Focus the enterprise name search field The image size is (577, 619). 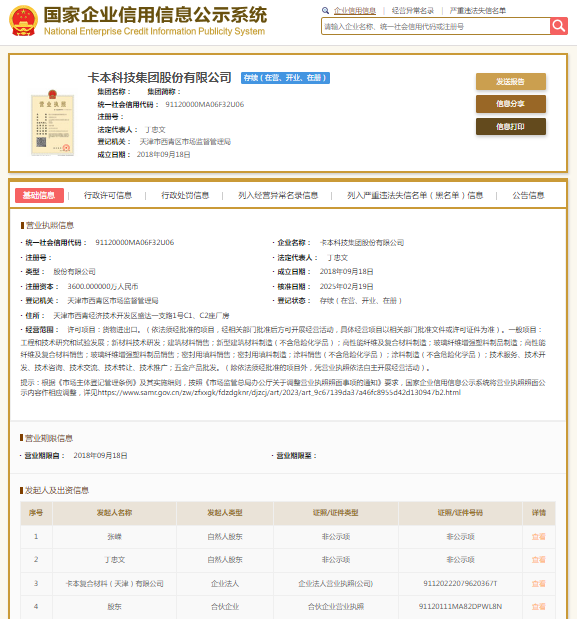click(436, 26)
